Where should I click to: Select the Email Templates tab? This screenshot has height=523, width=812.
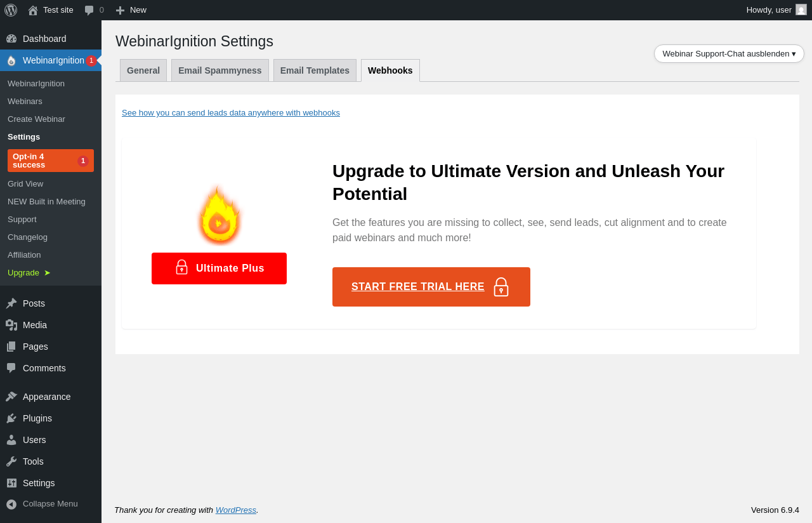pos(315,70)
